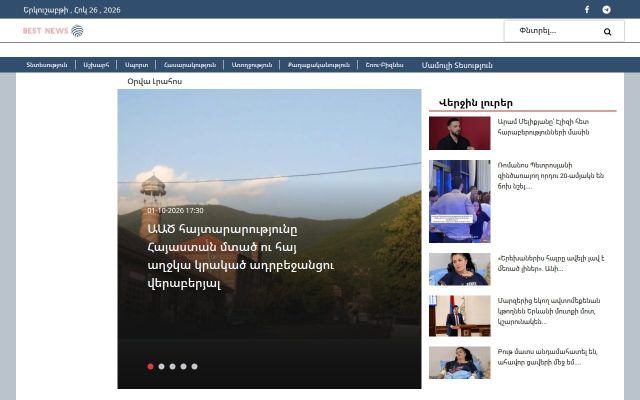This screenshot has height=400, width=640.
Task: Open the Աշխարհ menu item
Action: pyautogui.click(x=96, y=65)
